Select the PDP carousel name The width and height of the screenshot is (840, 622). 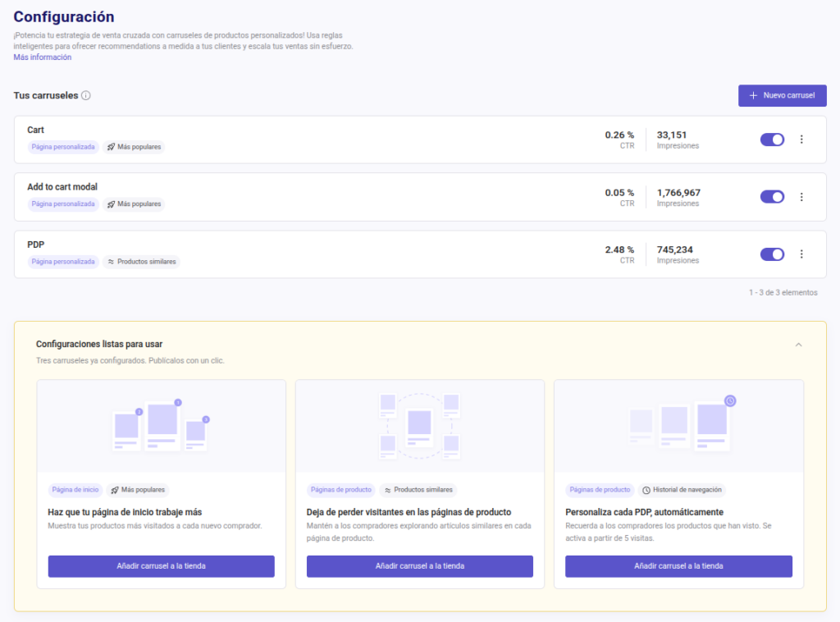click(36, 245)
